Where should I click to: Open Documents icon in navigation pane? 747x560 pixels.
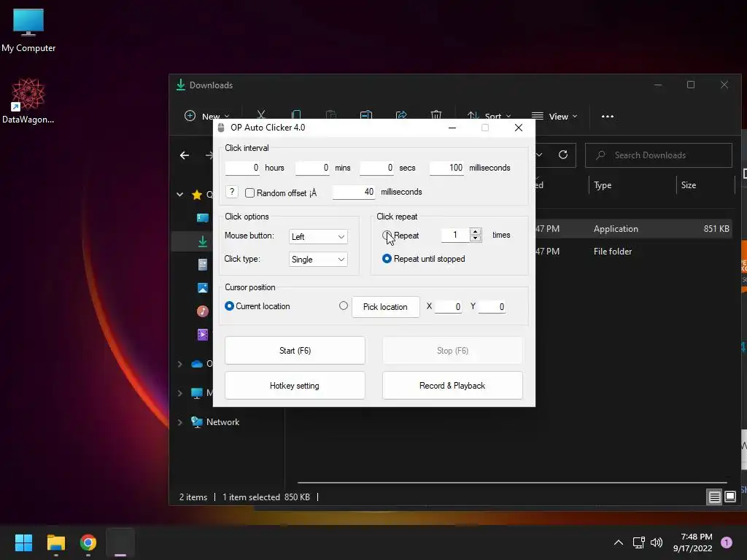[x=203, y=264]
